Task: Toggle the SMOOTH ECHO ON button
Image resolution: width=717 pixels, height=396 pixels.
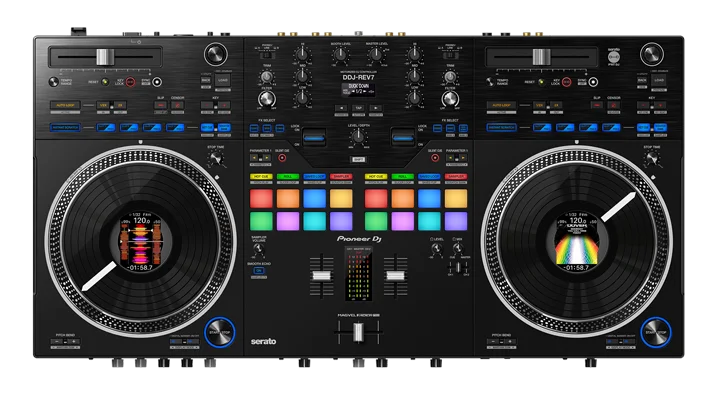Action: point(258,271)
